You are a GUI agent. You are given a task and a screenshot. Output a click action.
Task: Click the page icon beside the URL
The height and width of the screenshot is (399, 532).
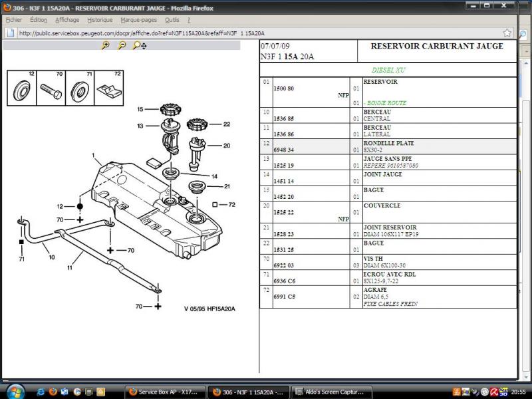[11, 33]
